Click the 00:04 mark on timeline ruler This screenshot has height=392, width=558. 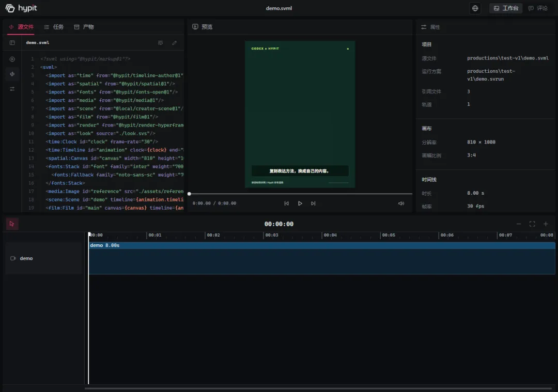coord(330,235)
